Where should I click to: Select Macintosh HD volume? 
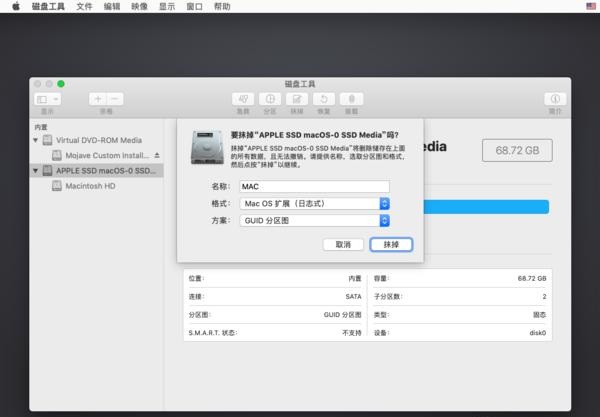[x=90, y=186]
